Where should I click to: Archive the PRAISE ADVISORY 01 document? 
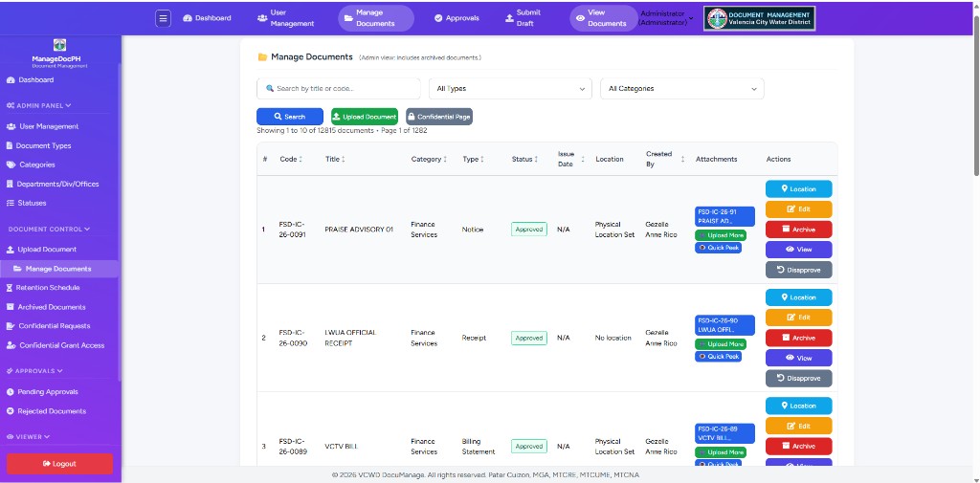[799, 230]
